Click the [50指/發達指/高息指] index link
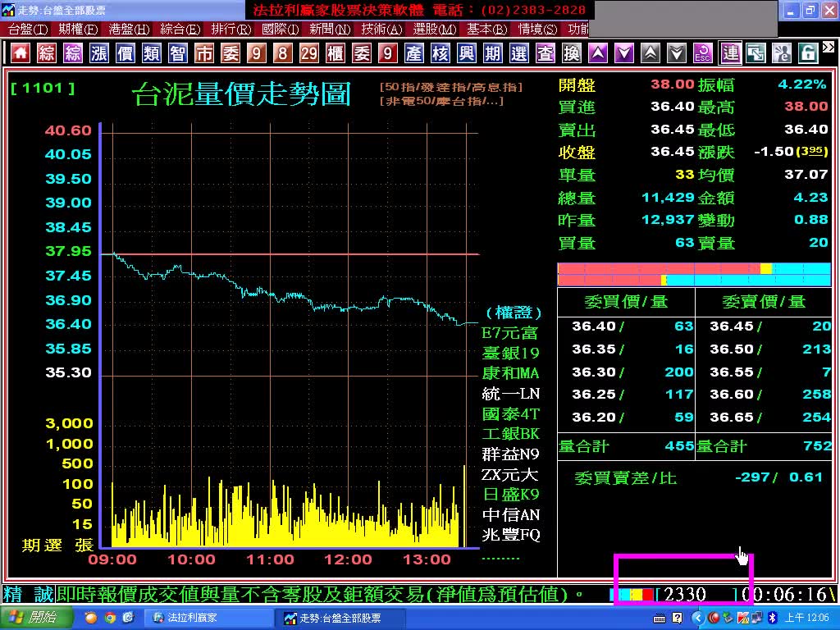 (x=451, y=87)
